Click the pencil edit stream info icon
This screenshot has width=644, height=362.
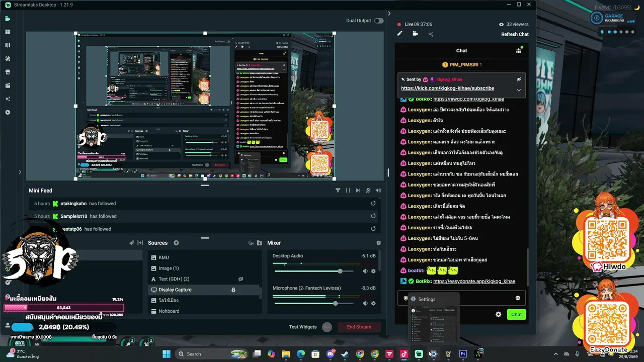coord(400,34)
